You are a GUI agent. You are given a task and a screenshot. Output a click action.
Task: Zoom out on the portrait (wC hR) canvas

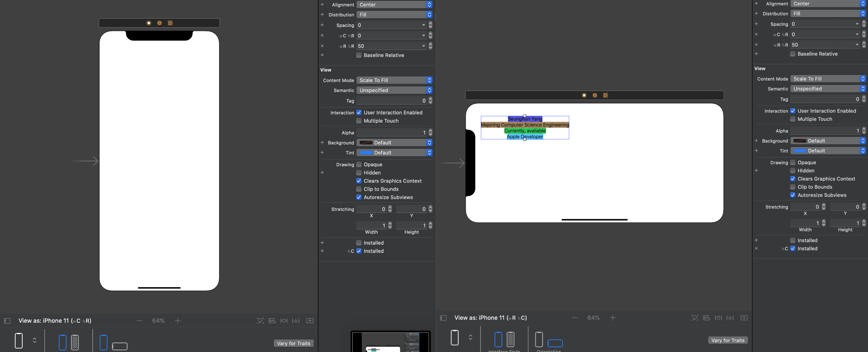click(139, 321)
